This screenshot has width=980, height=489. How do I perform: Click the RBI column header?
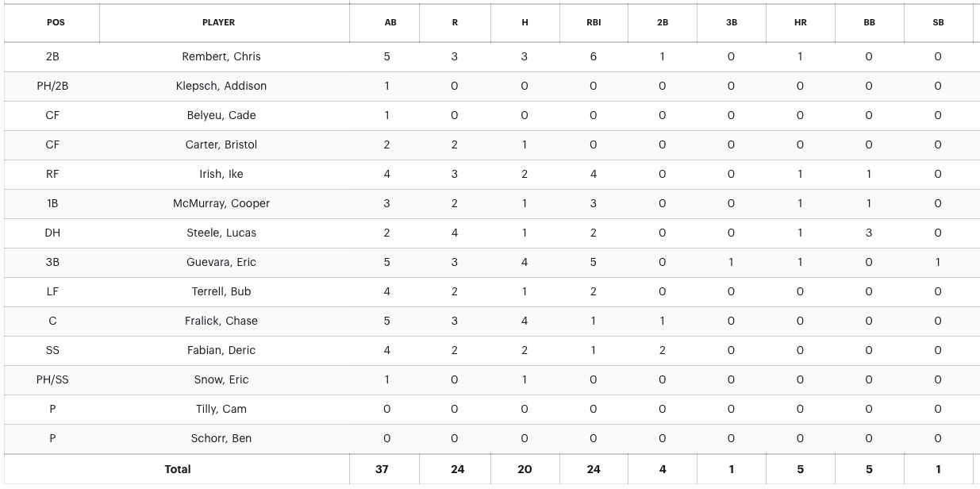[594, 23]
